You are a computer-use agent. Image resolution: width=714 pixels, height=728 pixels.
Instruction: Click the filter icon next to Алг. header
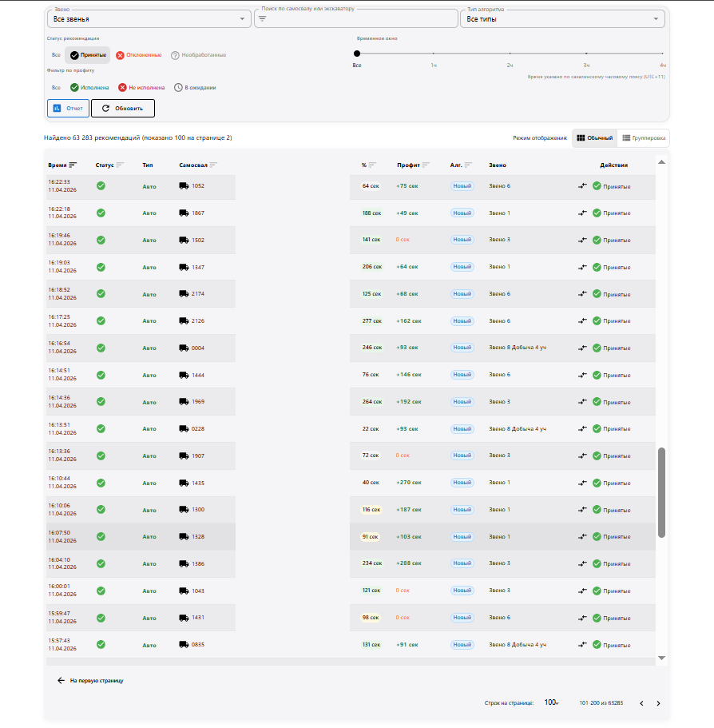(468, 165)
